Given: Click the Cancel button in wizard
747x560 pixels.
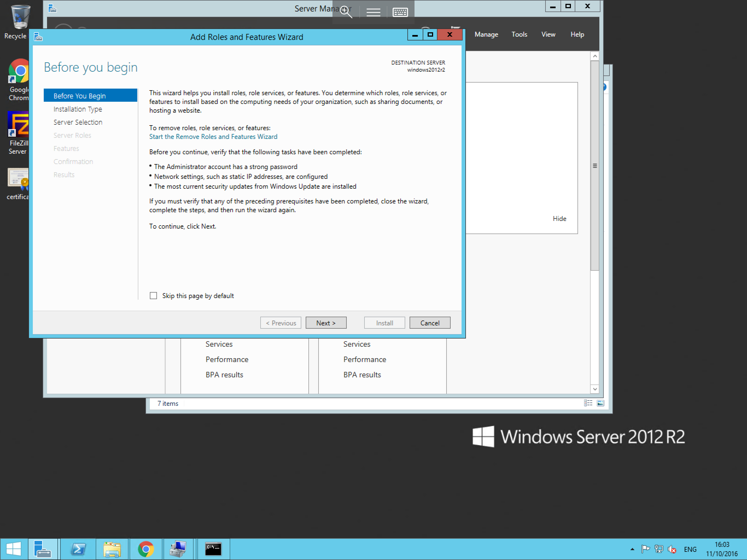Looking at the screenshot, I should pos(430,323).
